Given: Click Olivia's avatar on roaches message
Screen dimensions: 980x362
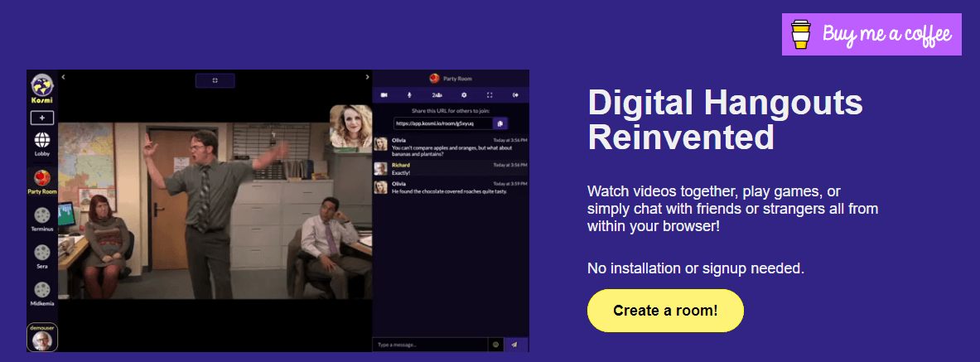Looking at the screenshot, I should point(380,187).
